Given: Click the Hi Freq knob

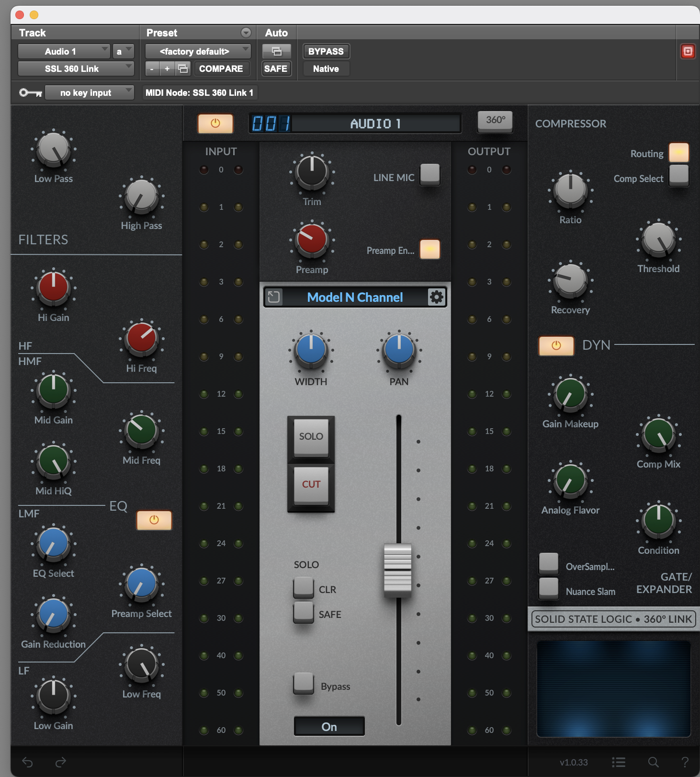Looking at the screenshot, I should (142, 339).
